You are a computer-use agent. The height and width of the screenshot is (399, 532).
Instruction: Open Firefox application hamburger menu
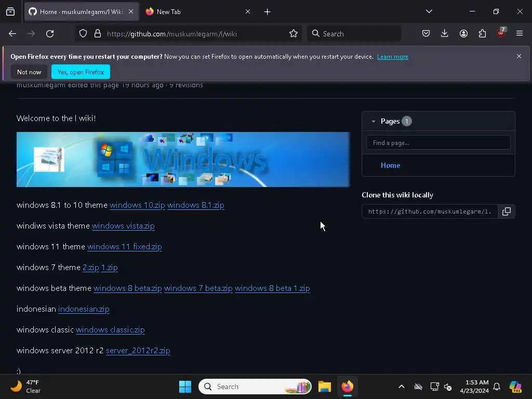coord(520,34)
